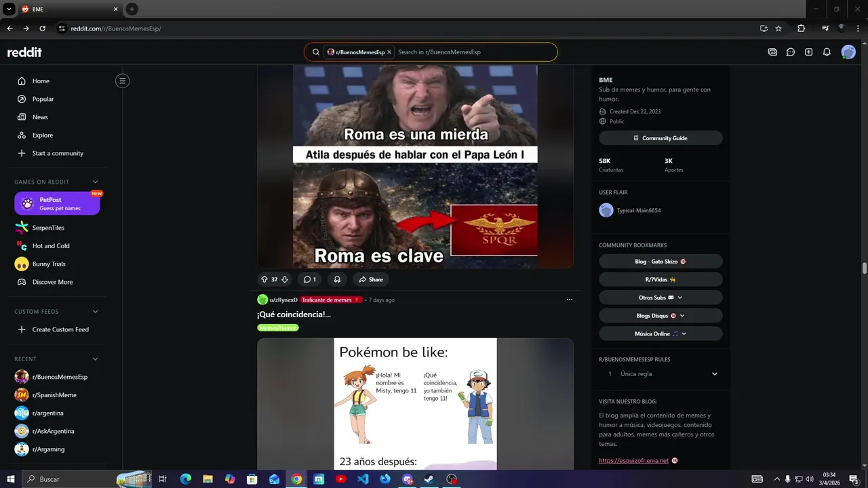Open the u/zRynexD user profile

(x=283, y=300)
